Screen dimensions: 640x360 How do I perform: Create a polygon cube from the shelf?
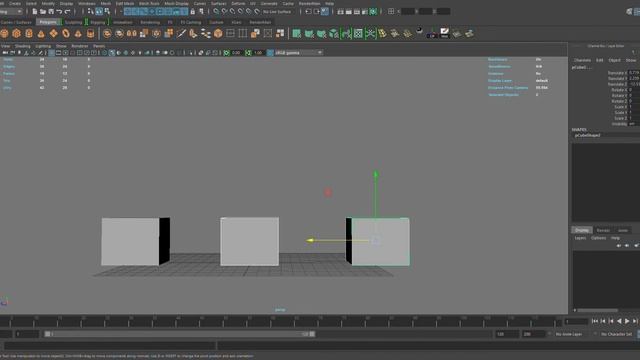(16, 33)
